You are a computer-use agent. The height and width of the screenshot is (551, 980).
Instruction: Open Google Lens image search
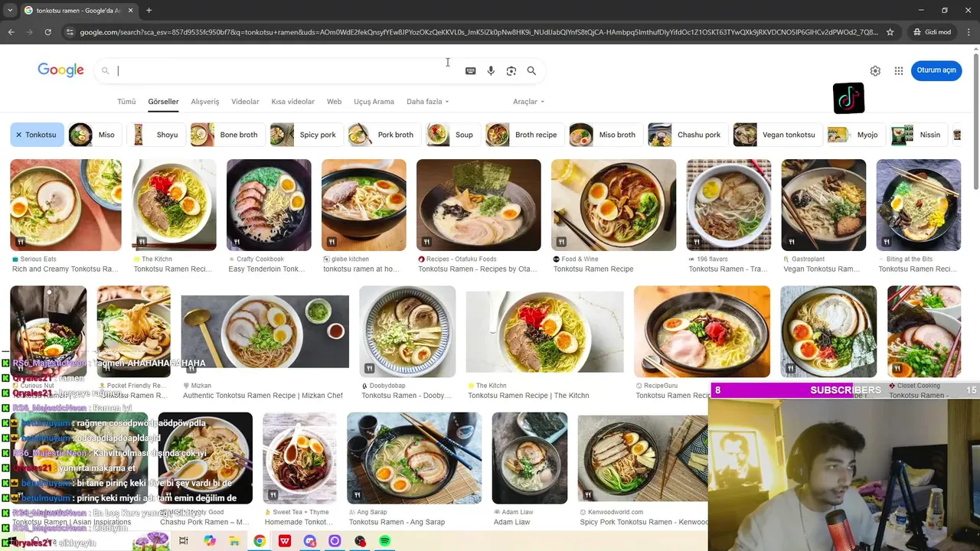click(511, 70)
